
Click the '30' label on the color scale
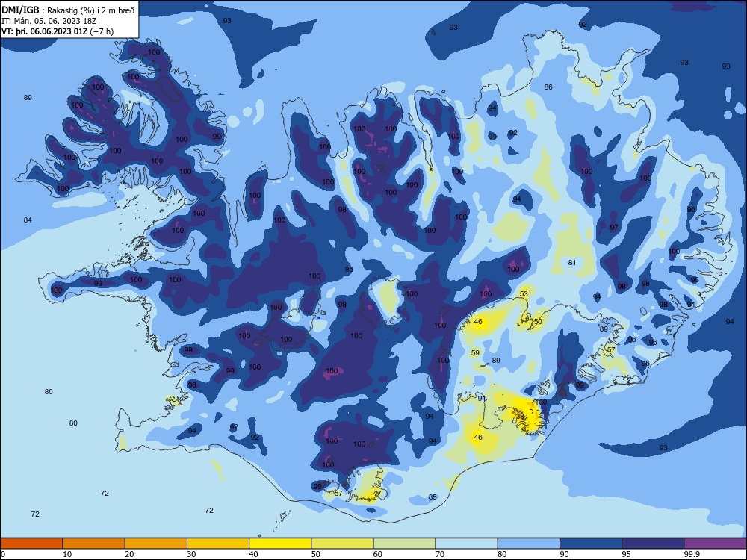191,554
